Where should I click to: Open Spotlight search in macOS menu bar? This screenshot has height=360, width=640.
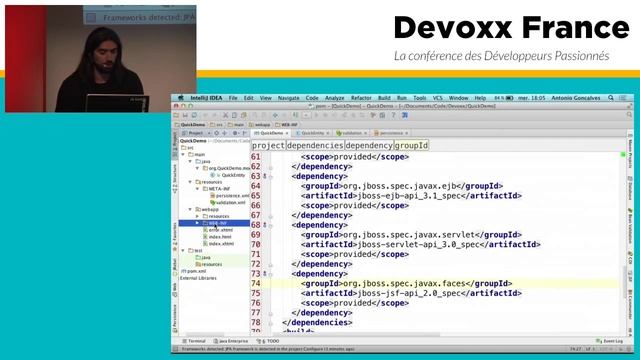[611, 98]
